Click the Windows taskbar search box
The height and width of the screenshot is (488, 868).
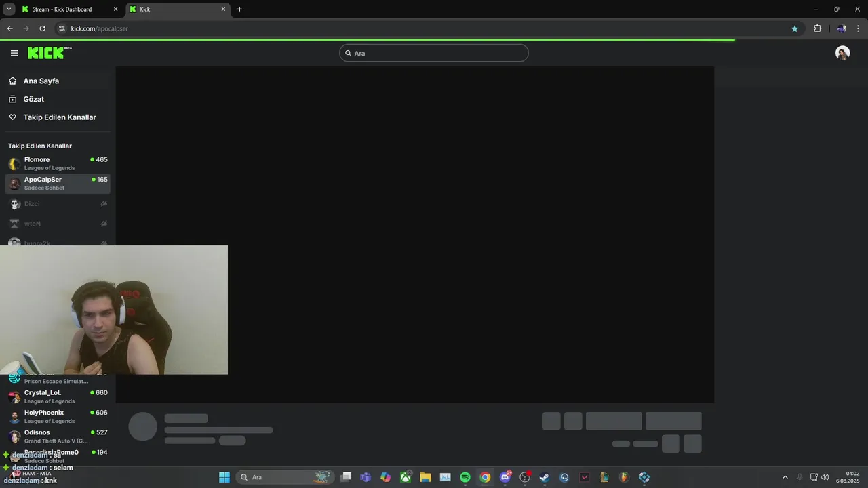point(285,477)
